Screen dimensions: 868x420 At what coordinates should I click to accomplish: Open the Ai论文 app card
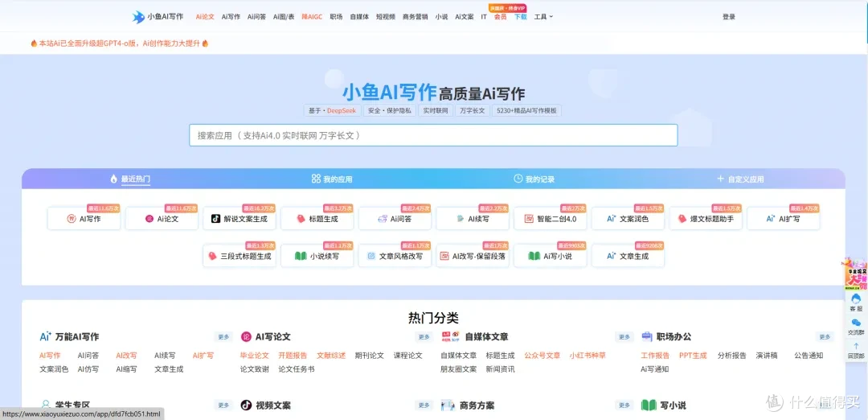[162, 219]
